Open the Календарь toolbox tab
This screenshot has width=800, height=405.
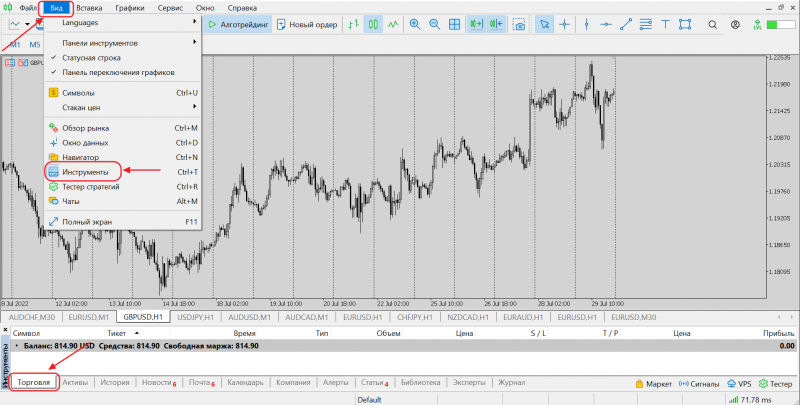[245, 382]
